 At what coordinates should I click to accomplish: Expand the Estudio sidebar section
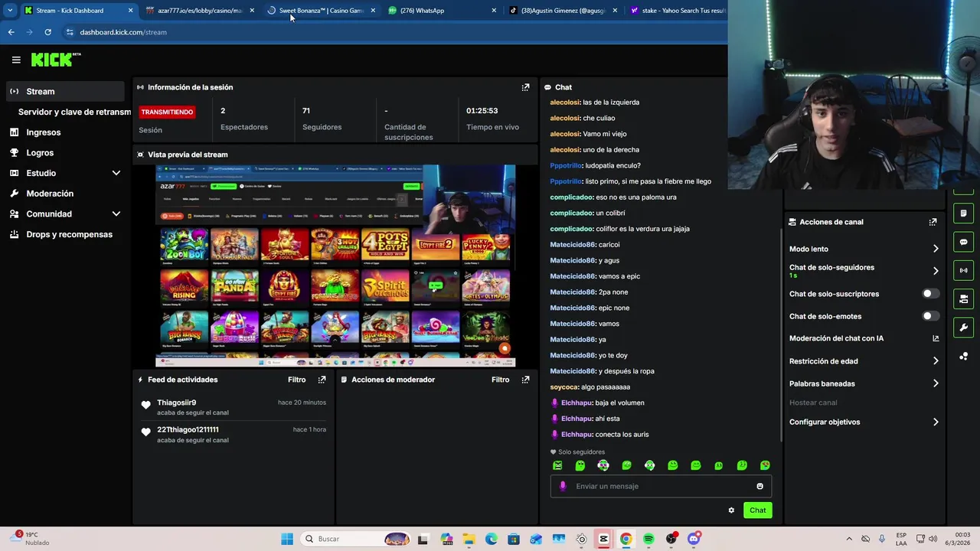coord(116,173)
